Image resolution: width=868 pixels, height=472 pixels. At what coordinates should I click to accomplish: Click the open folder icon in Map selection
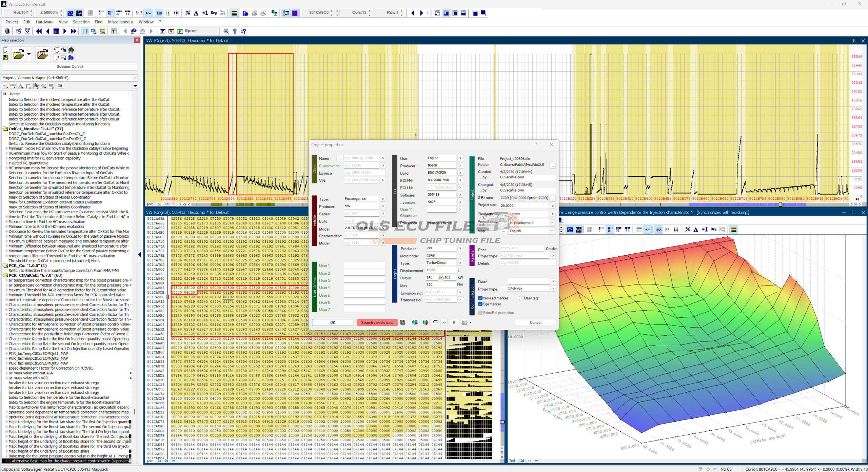coord(18,54)
